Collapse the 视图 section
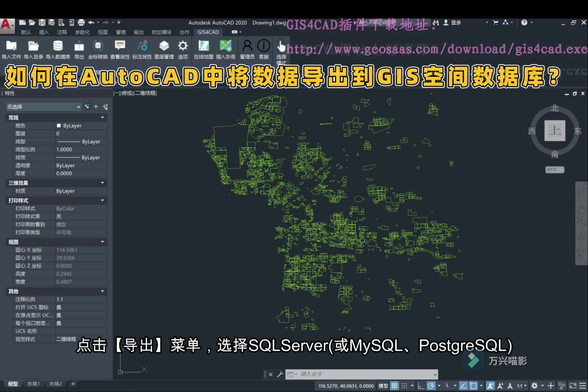 coord(102,242)
